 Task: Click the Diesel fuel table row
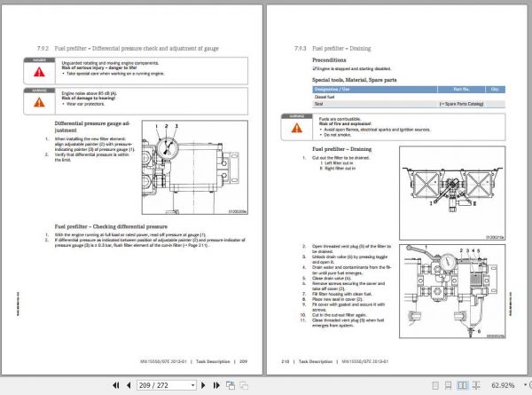409,97
